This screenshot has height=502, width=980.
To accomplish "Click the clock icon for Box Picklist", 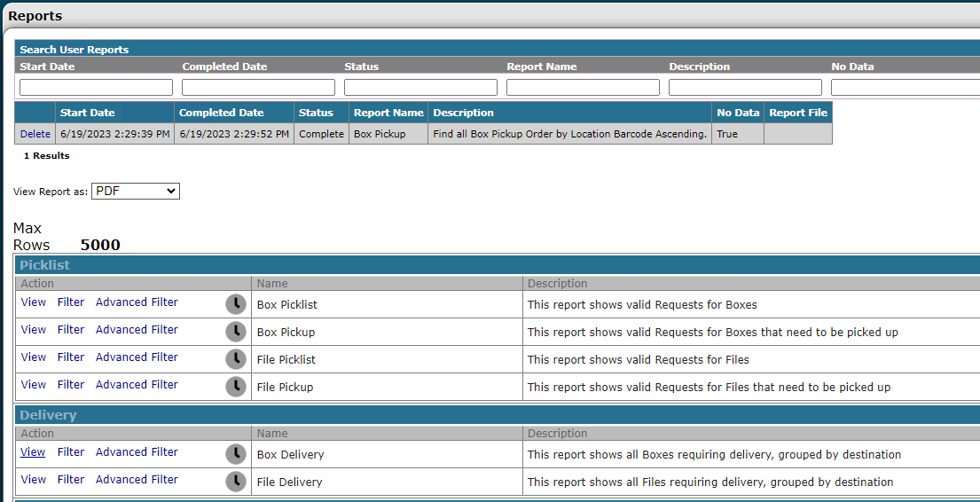I will 235,304.
